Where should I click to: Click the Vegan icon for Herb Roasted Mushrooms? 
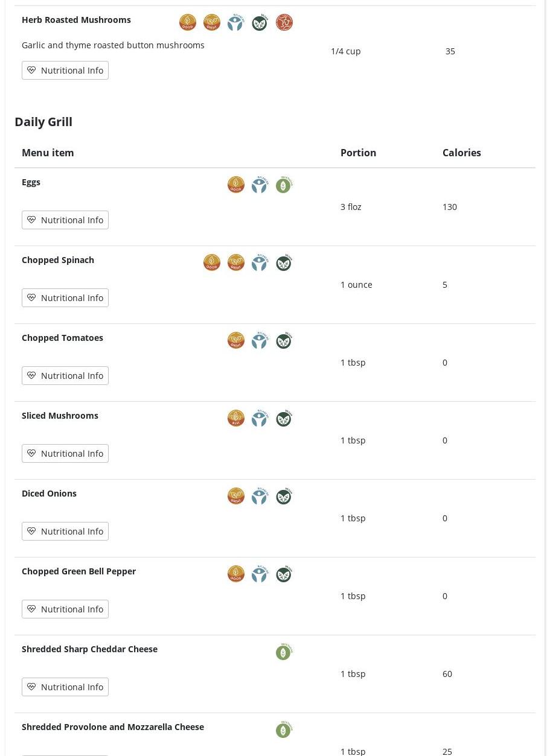point(260,23)
